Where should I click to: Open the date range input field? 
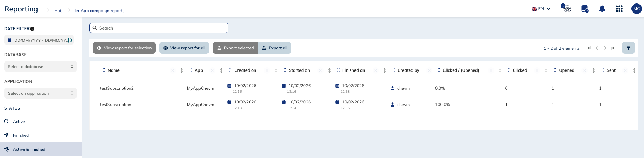click(x=39, y=40)
